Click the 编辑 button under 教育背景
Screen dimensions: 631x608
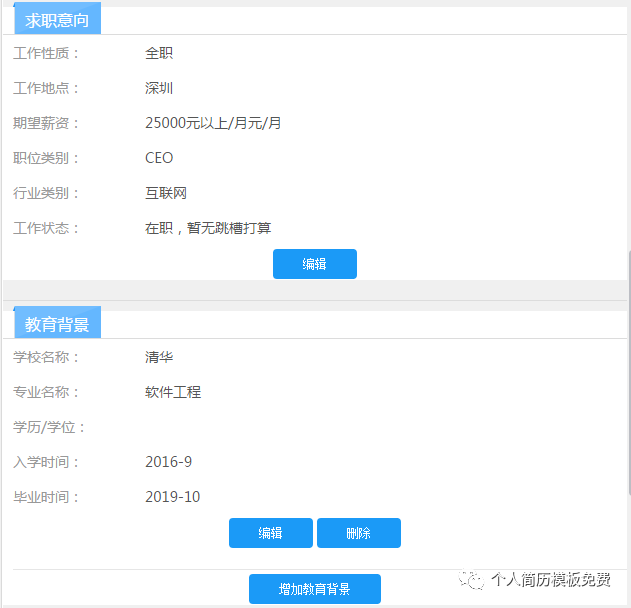(x=271, y=533)
